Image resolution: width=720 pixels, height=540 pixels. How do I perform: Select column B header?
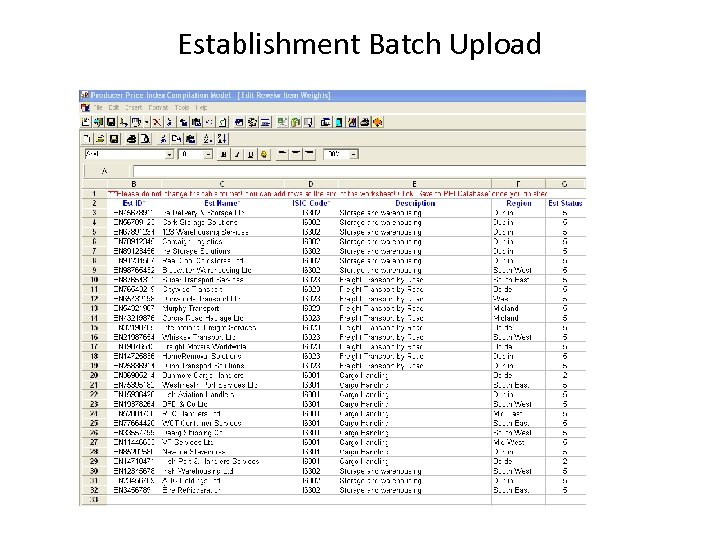click(x=134, y=184)
